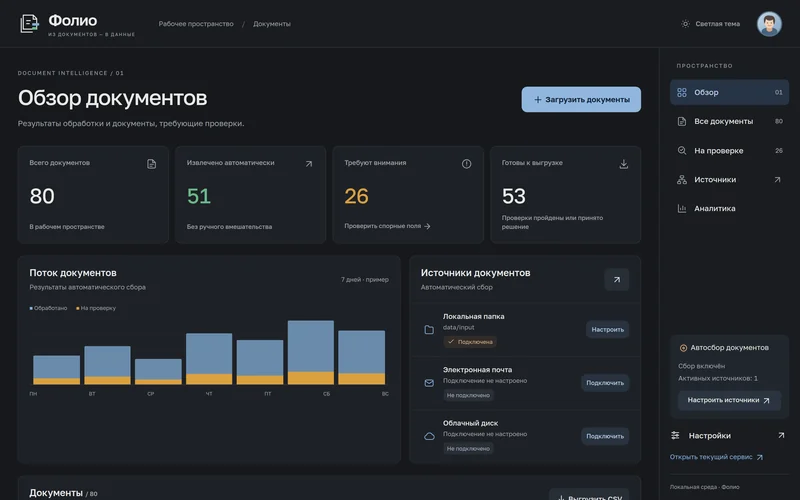Screen dimensions: 800x500
Task: Open Источники документов expand arrow button
Action: (x=617, y=280)
